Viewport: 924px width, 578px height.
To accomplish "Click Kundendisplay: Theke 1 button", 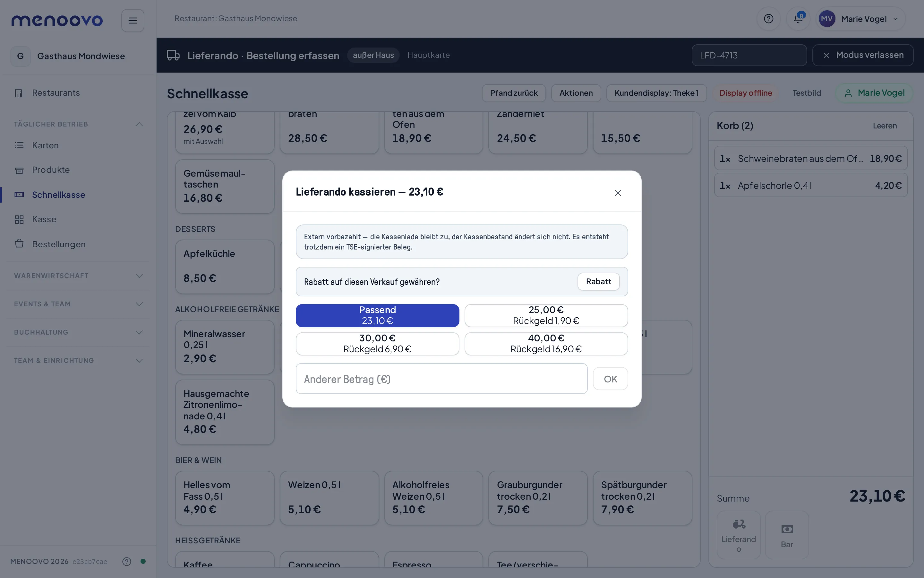I will (x=656, y=93).
